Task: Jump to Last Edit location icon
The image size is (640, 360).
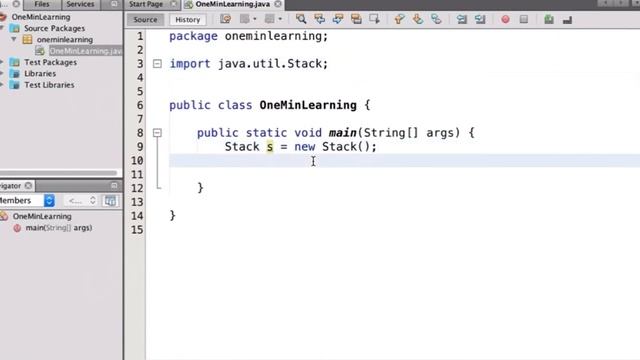Action: tap(225, 19)
